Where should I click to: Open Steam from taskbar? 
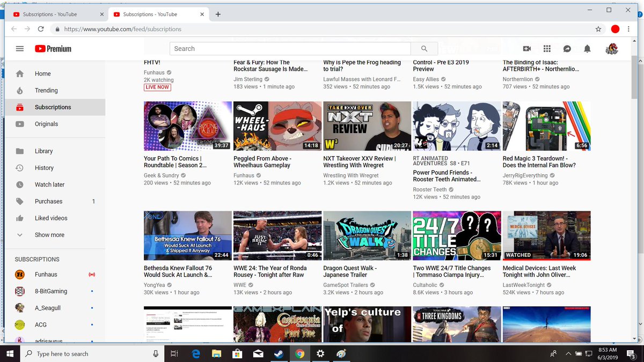(279, 353)
